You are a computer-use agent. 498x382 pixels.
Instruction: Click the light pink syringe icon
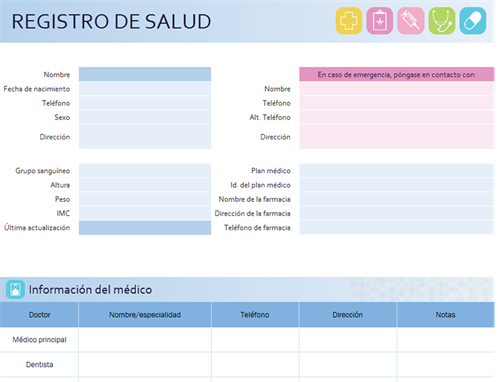pos(411,21)
